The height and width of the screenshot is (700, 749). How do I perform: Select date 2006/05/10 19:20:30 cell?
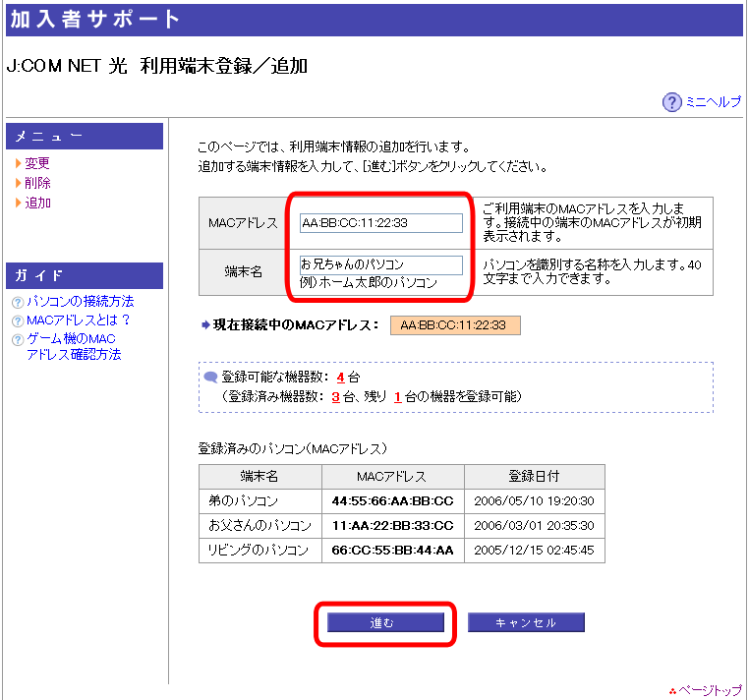click(x=535, y=501)
